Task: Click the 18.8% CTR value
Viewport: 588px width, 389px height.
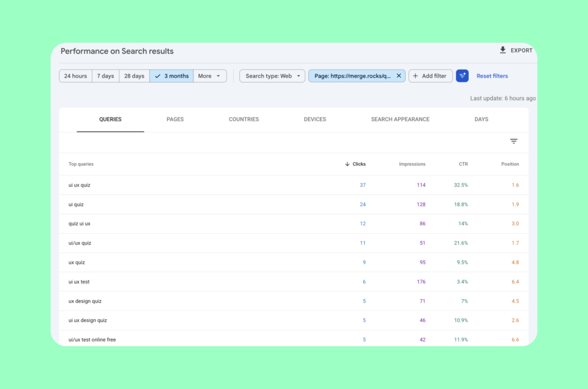Action: [461, 205]
